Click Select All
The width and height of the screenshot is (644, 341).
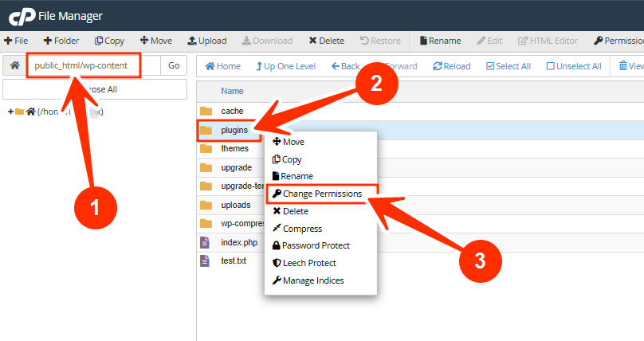click(509, 66)
